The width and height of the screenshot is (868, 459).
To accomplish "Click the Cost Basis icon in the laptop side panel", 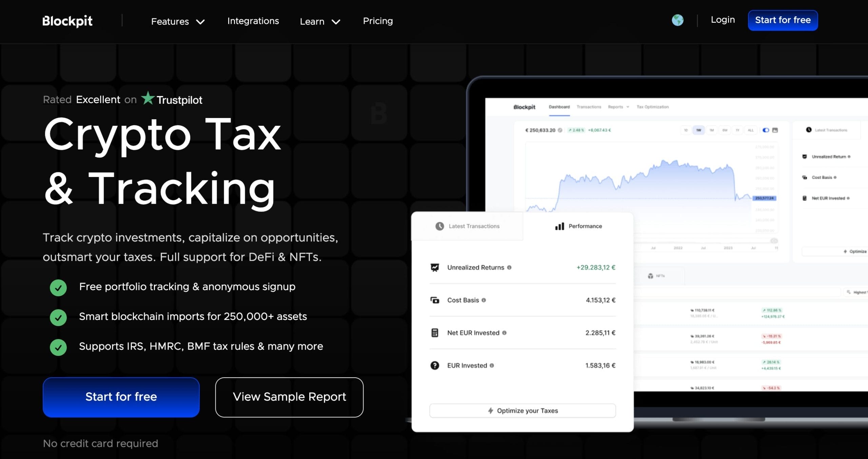I will [x=805, y=177].
